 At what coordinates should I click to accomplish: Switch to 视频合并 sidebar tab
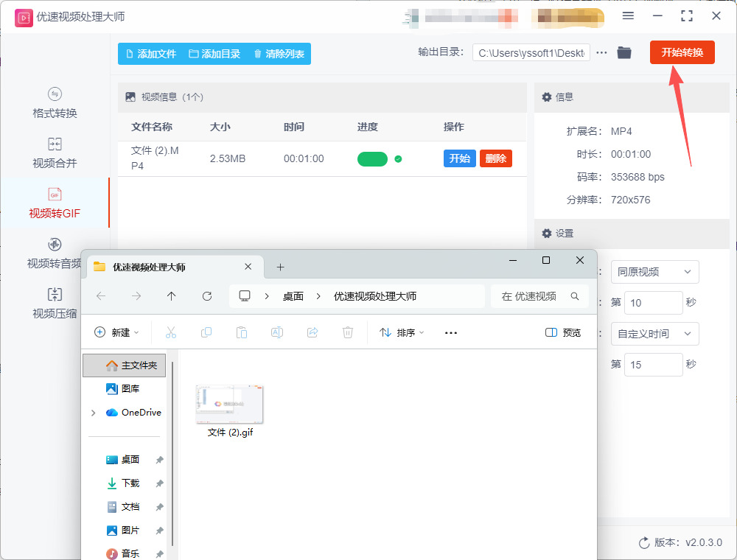click(55, 153)
